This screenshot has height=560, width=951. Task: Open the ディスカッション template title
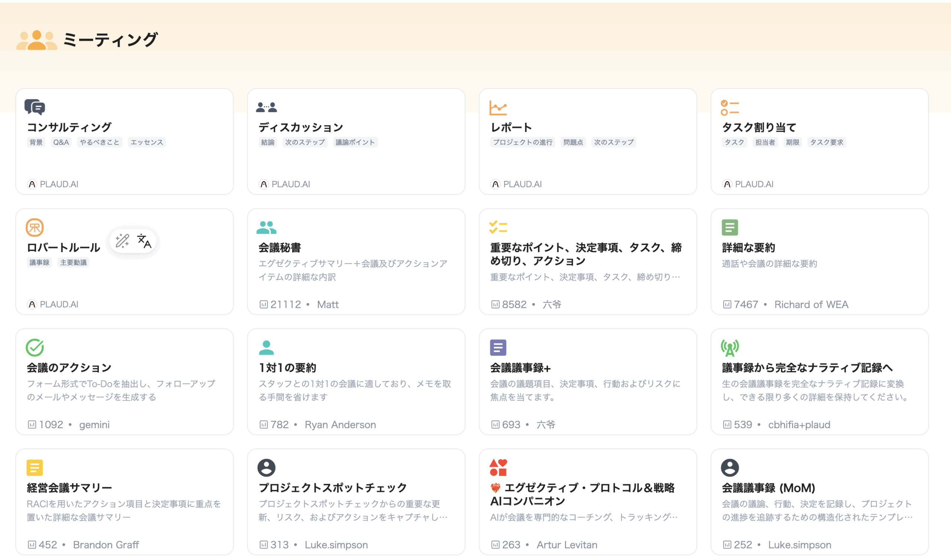[x=301, y=127]
